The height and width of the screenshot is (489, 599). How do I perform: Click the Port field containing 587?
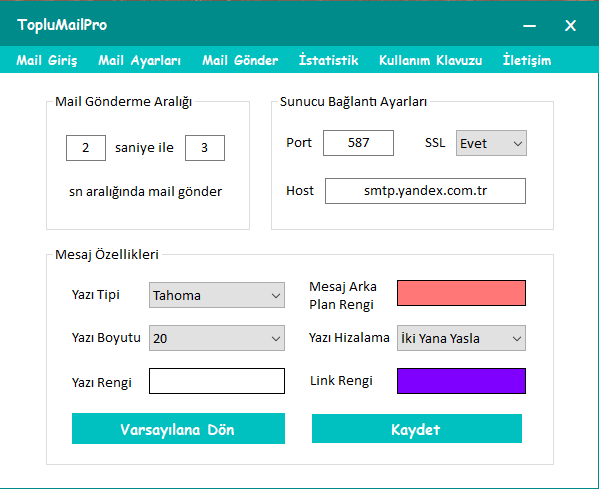click(x=358, y=143)
